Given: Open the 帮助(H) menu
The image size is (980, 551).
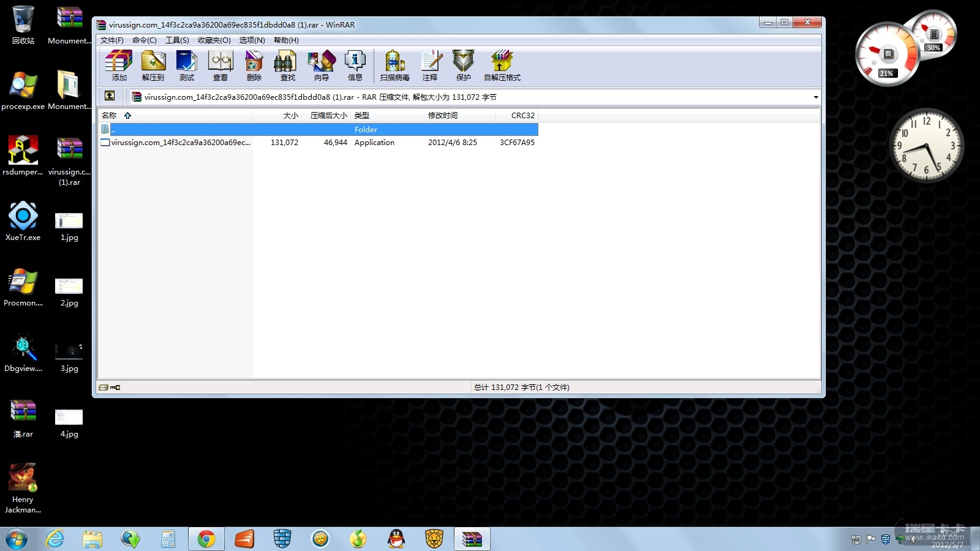Looking at the screenshot, I should 286,40.
